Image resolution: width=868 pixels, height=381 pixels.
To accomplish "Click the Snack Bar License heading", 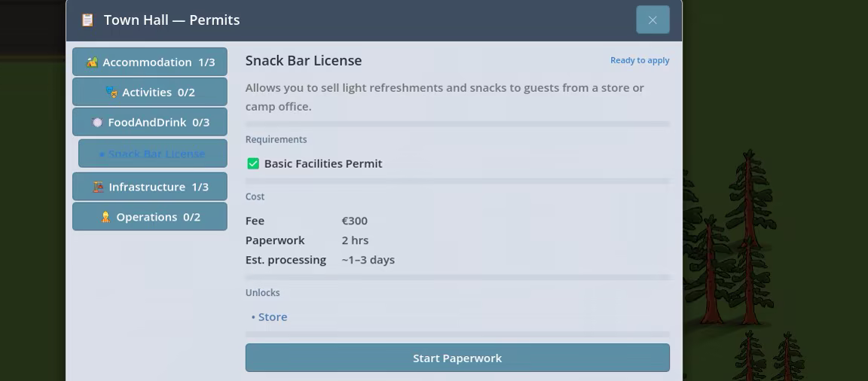I will 304,60.
